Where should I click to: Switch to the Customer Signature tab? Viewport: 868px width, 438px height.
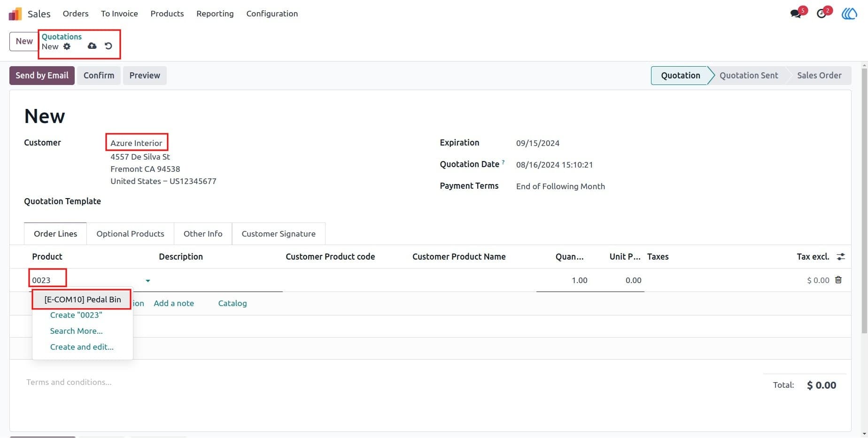pyautogui.click(x=279, y=234)
